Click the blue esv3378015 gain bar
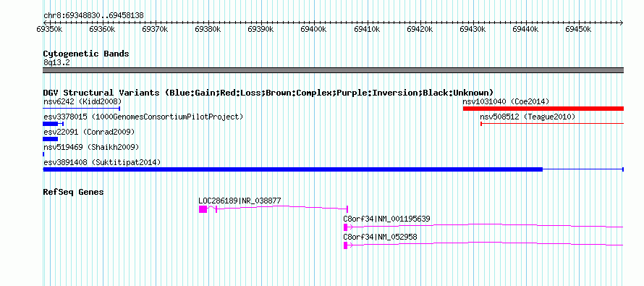 [x=51, y=124]
